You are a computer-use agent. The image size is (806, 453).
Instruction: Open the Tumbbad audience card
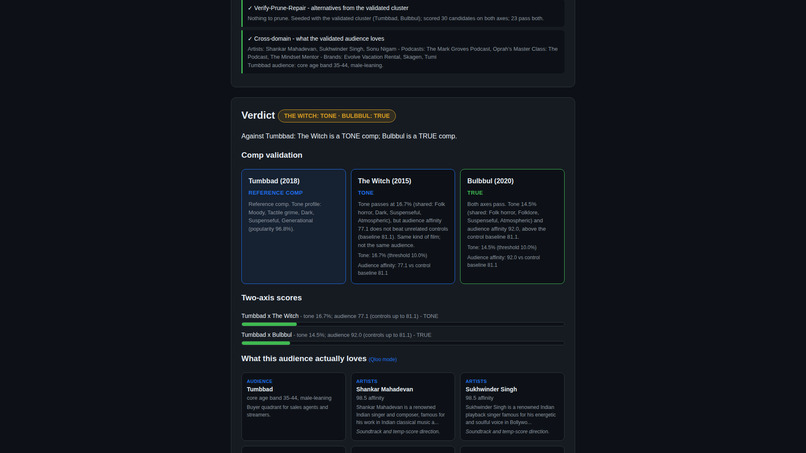pyautogui.click(x=294, y=407)
